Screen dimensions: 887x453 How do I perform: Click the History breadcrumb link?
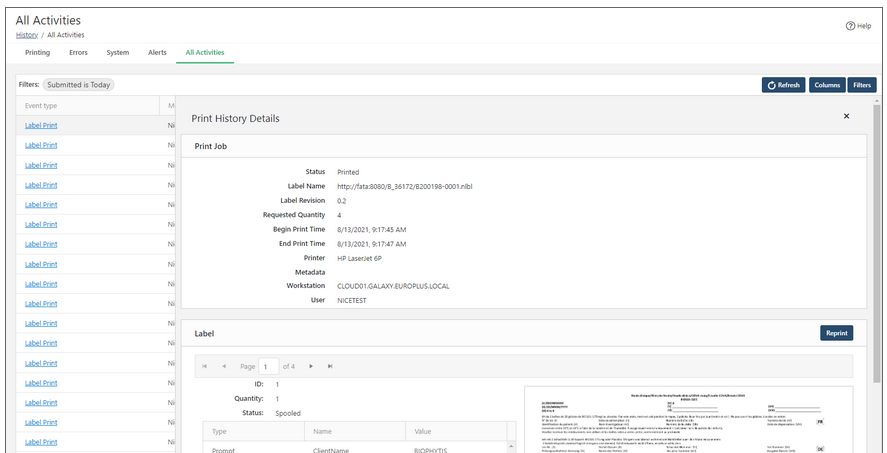(x=27, y=35)
